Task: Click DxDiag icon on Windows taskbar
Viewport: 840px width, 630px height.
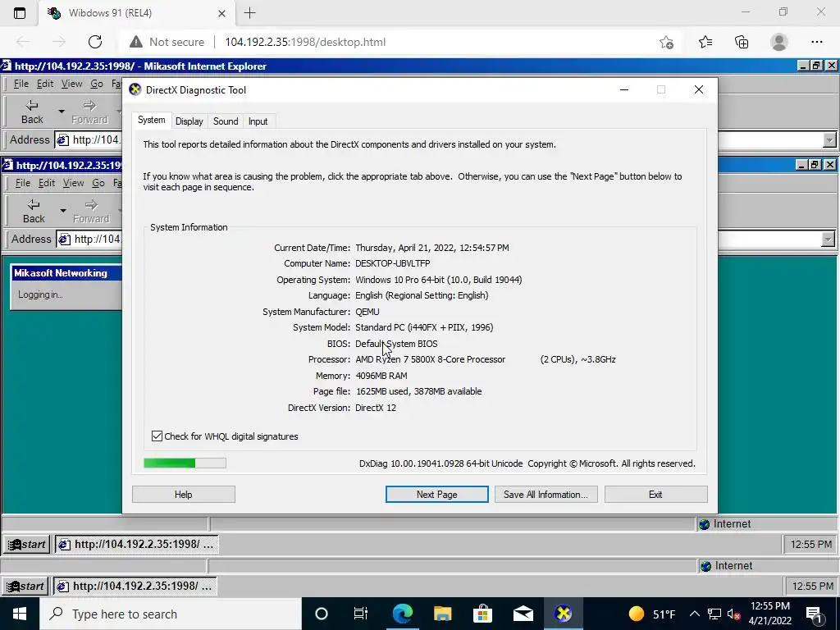Action: coord(563,614)
